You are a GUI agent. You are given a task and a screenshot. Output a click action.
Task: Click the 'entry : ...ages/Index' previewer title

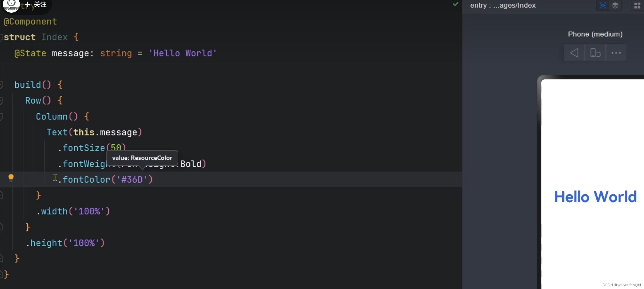[x=503, y=5]
